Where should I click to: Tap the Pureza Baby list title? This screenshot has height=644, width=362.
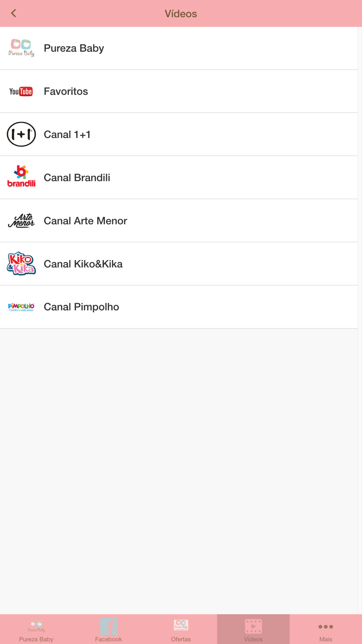[74, 48]
